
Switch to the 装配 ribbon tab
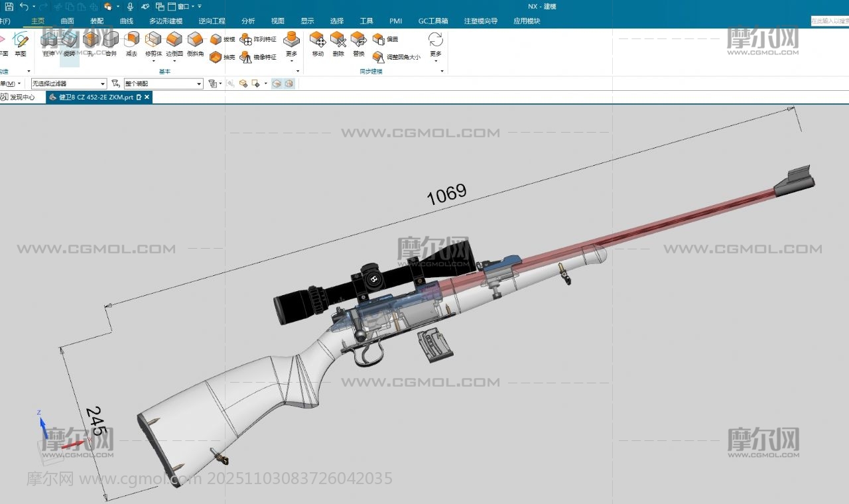click(97, 21)
